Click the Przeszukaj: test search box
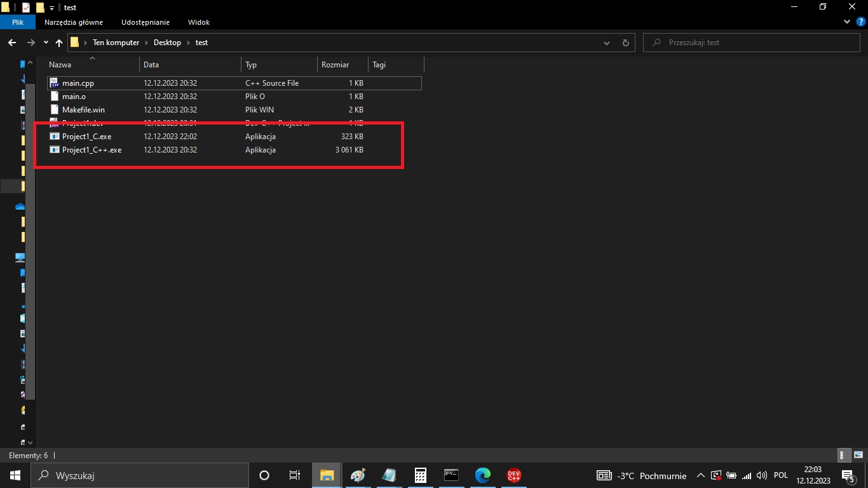Screen dimensions: 868x488 pos(753,43)
